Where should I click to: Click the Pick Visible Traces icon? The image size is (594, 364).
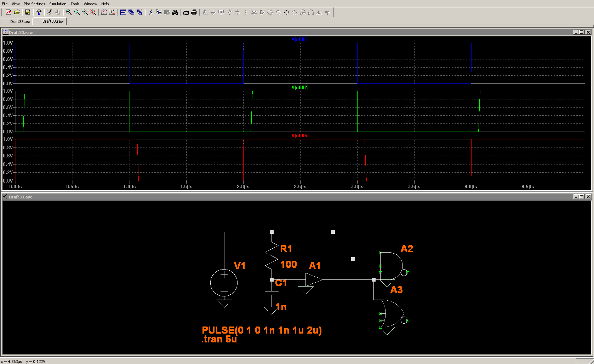(104, 12)
